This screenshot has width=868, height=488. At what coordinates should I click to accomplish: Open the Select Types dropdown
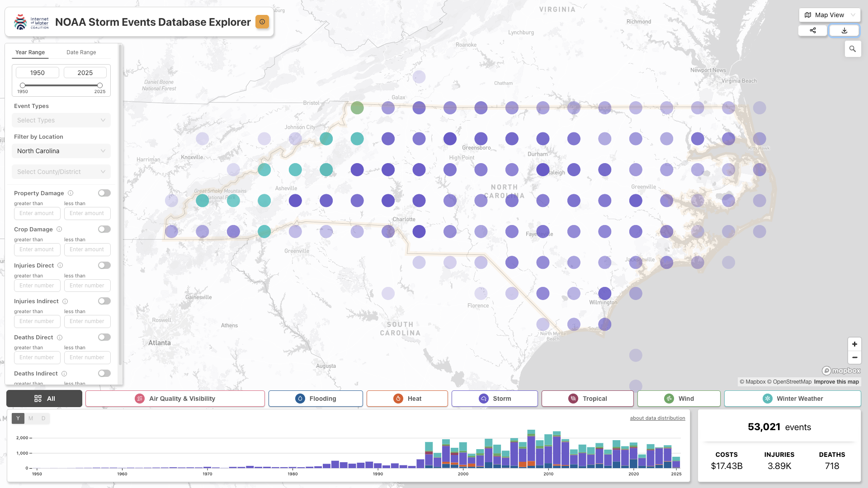pyautogui.click(x=61, y=120)
